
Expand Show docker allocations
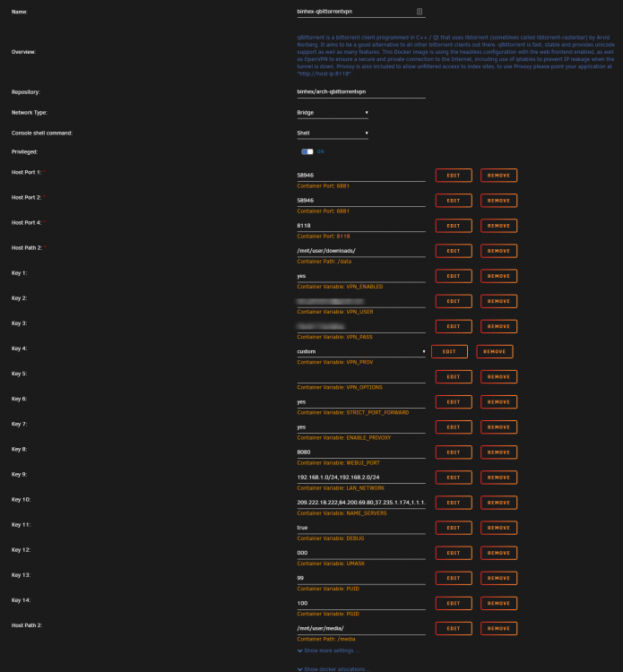coord(334,669)
